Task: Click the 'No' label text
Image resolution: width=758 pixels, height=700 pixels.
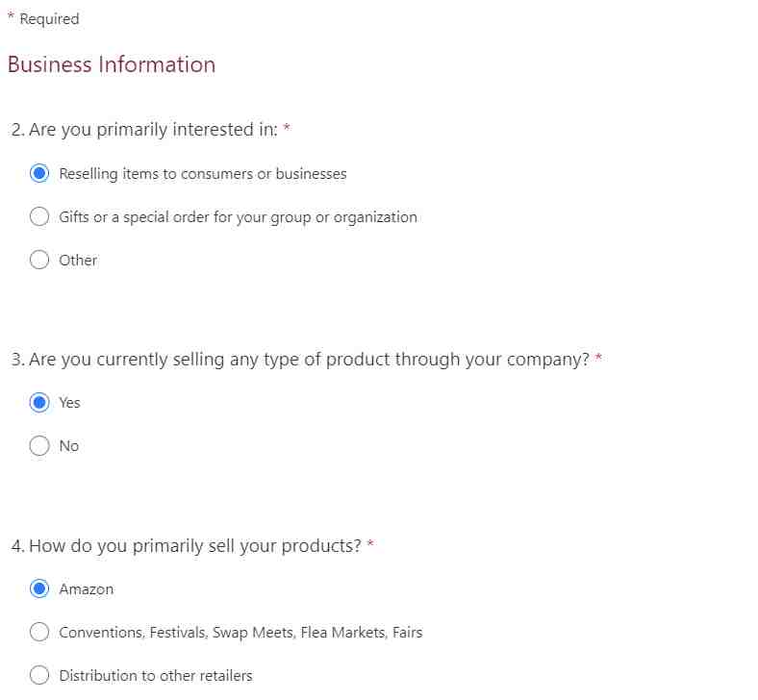Action: click(x=69, y=446)
